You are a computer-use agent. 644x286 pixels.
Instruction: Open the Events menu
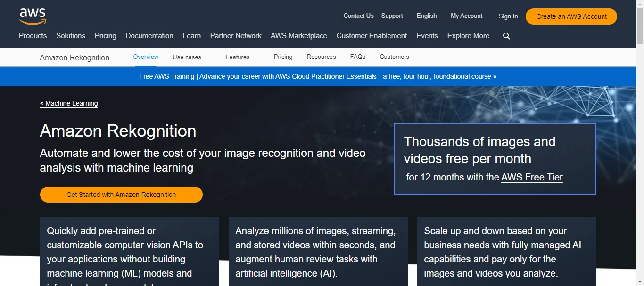coord(427,36)
